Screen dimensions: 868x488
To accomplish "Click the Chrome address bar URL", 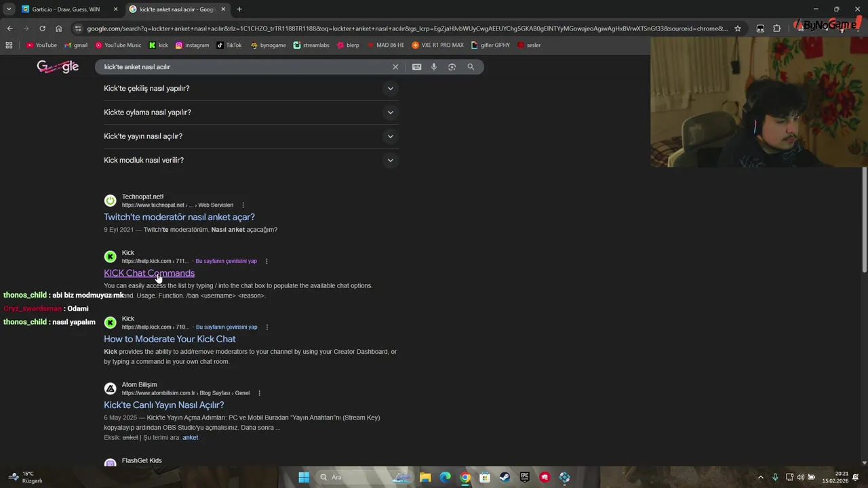I will pyautogui.click(x=407, y=28).
